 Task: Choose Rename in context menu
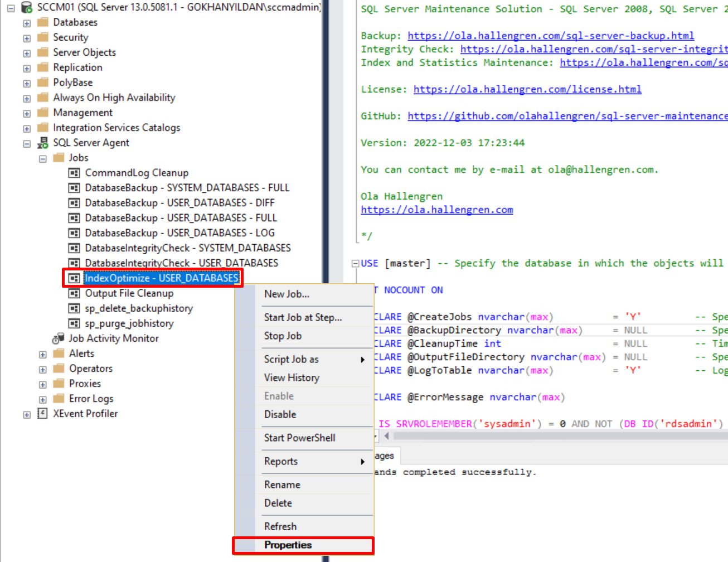tap(304, 485)
